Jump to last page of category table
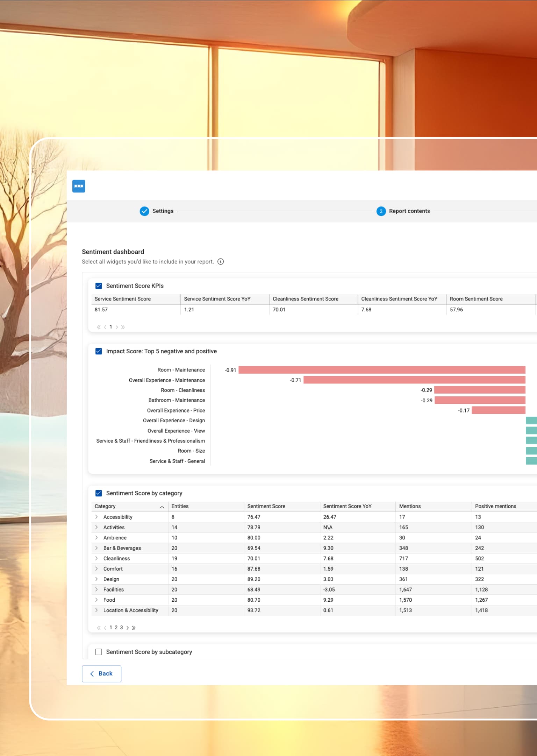 [134, 628]
